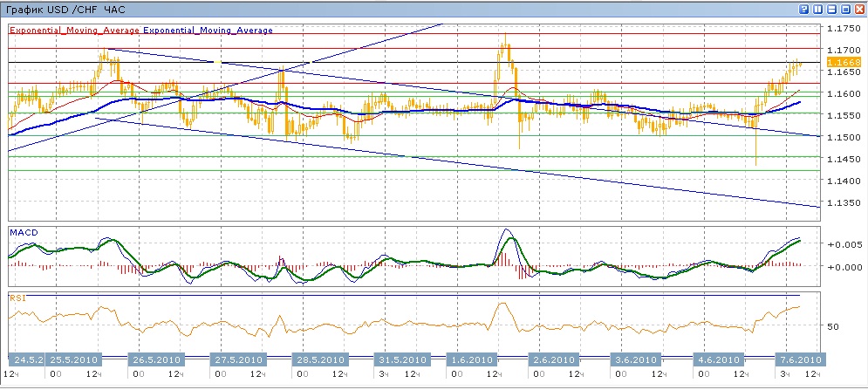Select the 2.6.2010 date marker
868x390 pixels.
click(x=557, y=359)
